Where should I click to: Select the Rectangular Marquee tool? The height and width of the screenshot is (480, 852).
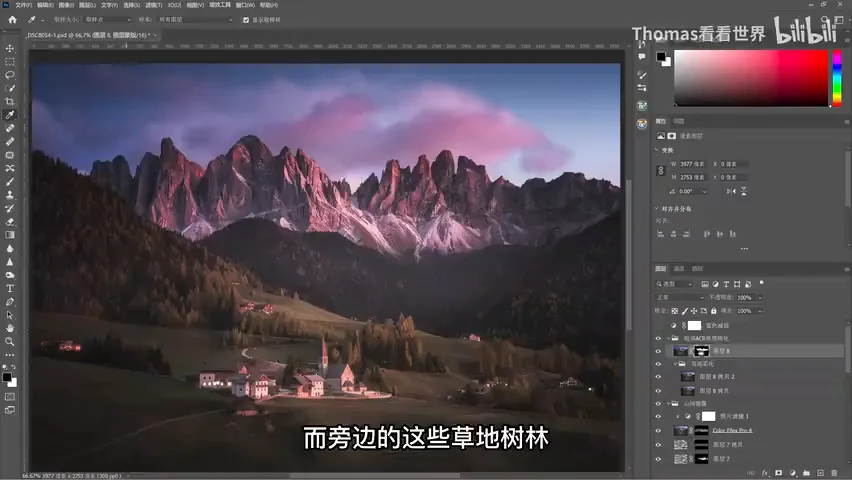(10, 61)
